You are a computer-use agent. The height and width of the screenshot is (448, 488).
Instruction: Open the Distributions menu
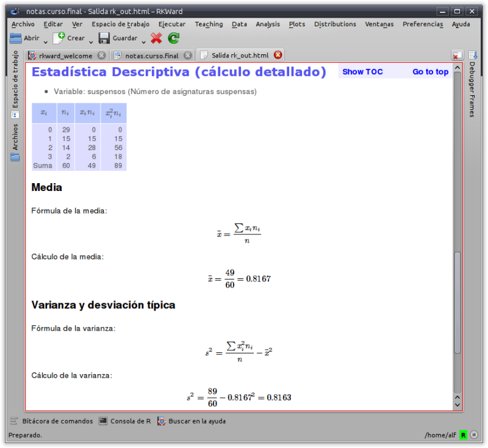[335, 24]
